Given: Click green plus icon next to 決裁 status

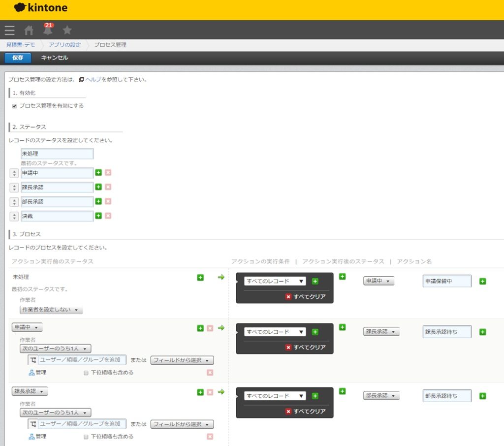Looking at the screenshot, I should pyautogui.click(x=99, y=216).
